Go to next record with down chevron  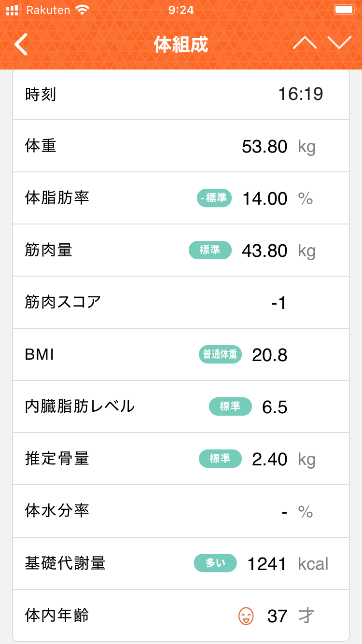pos(340,43)
